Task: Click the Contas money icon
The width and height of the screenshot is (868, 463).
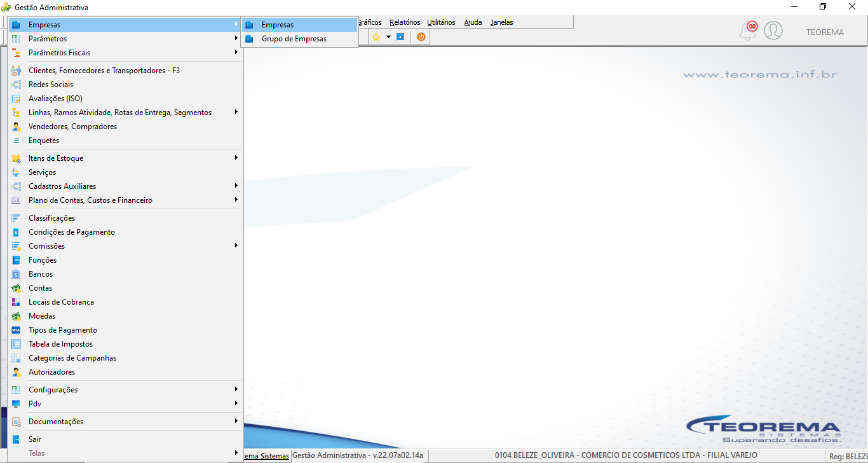Action: (x=16, y=288)
